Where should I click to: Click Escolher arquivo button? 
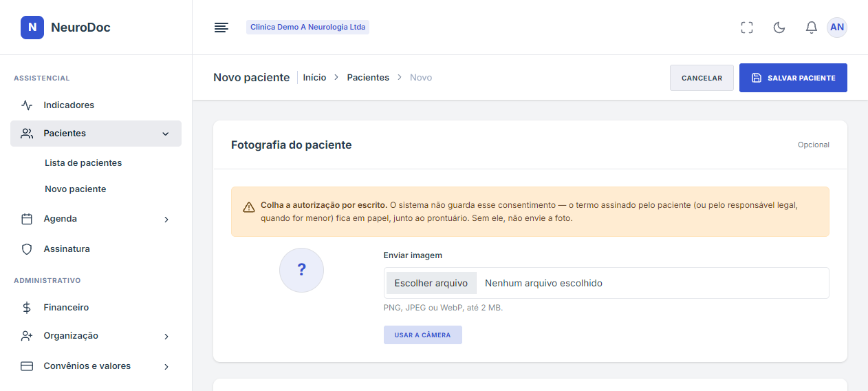(x=431, y=283)
